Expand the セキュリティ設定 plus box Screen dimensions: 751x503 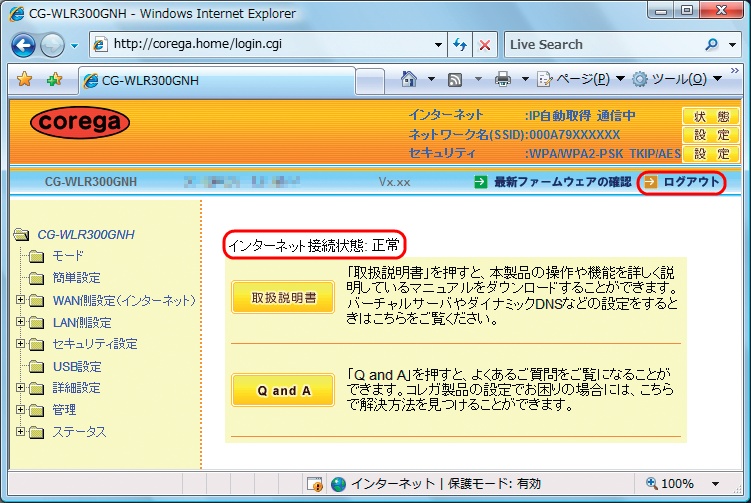20,343
